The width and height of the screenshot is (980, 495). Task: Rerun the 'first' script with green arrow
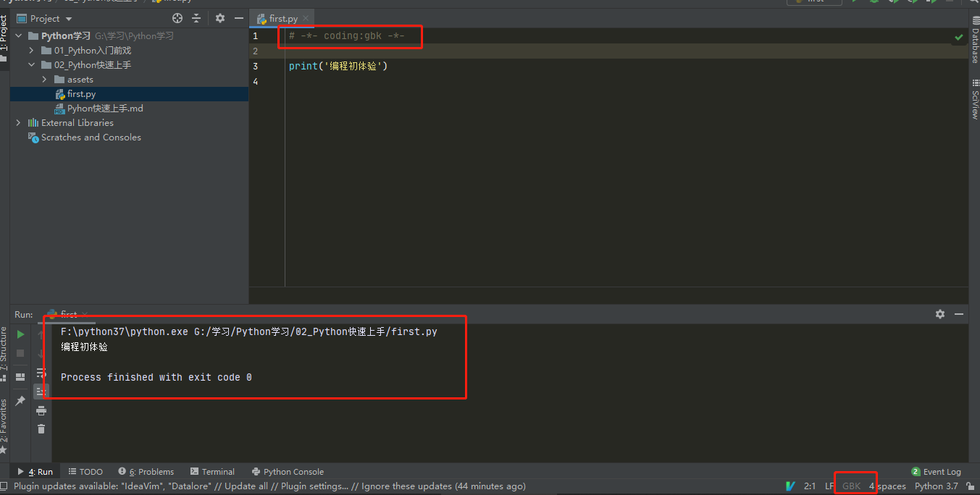[20, 334]
